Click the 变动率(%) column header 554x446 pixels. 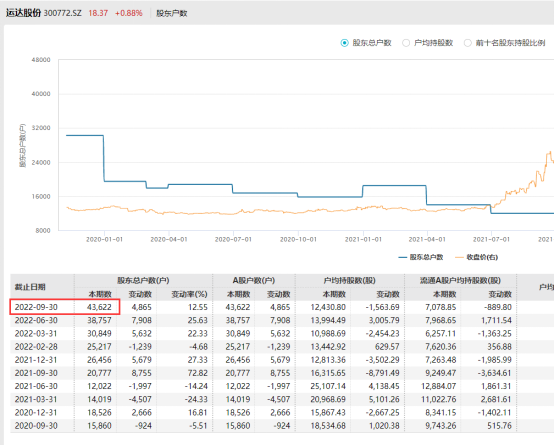189,294
